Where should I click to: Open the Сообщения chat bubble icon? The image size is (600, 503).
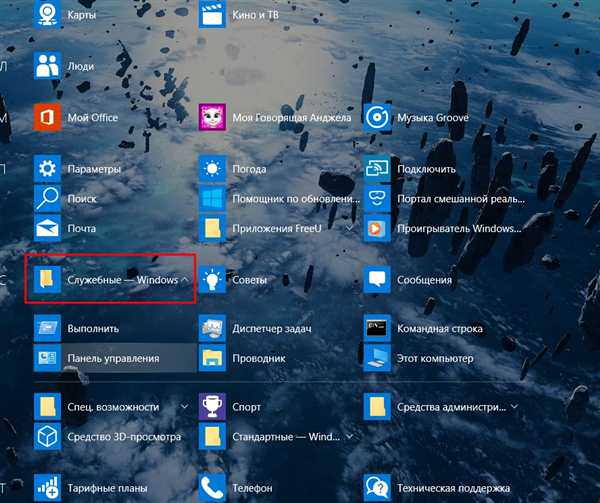377,280
